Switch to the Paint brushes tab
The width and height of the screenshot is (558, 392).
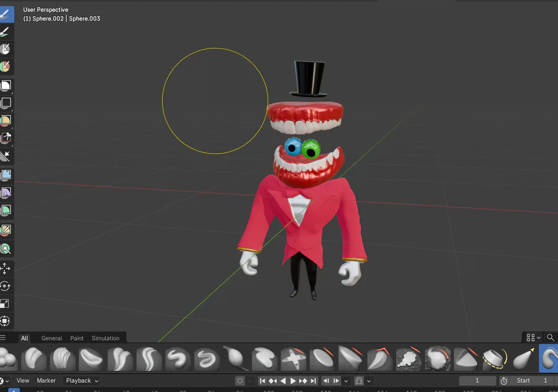click(x=77, y=338)
